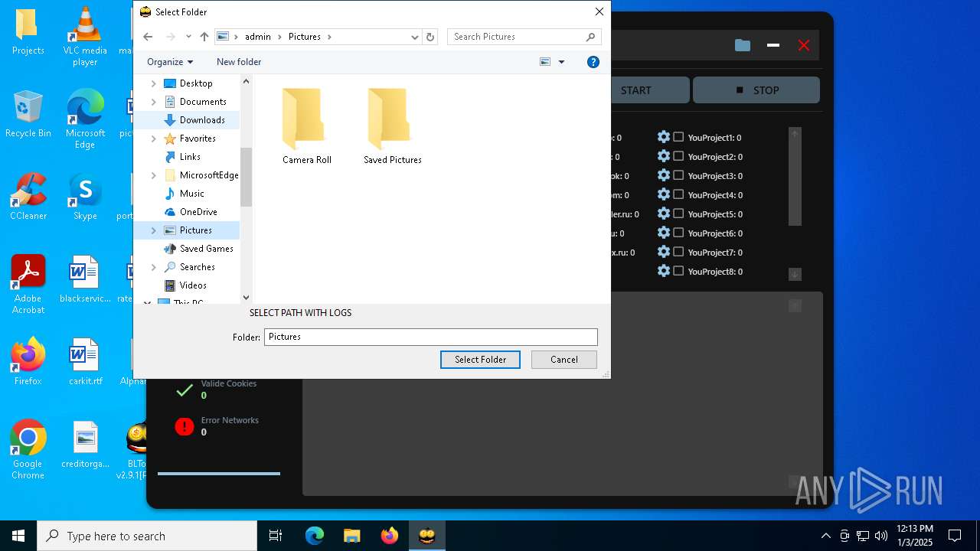Click the navigation pane scrollbar thumb
The height and width of the screenshot is (551, 980).
point(246,178)
